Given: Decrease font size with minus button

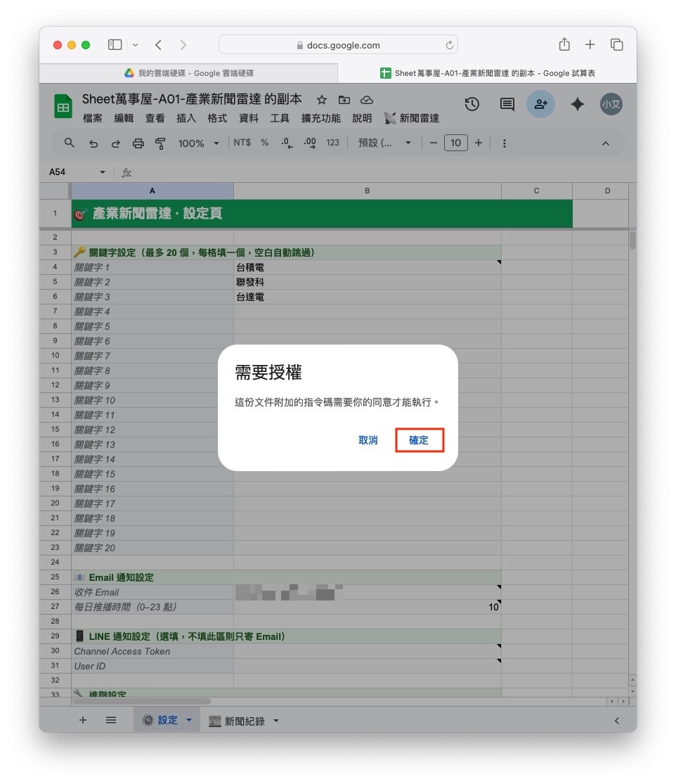Looking at the screenshot, I should pos(433,143).
